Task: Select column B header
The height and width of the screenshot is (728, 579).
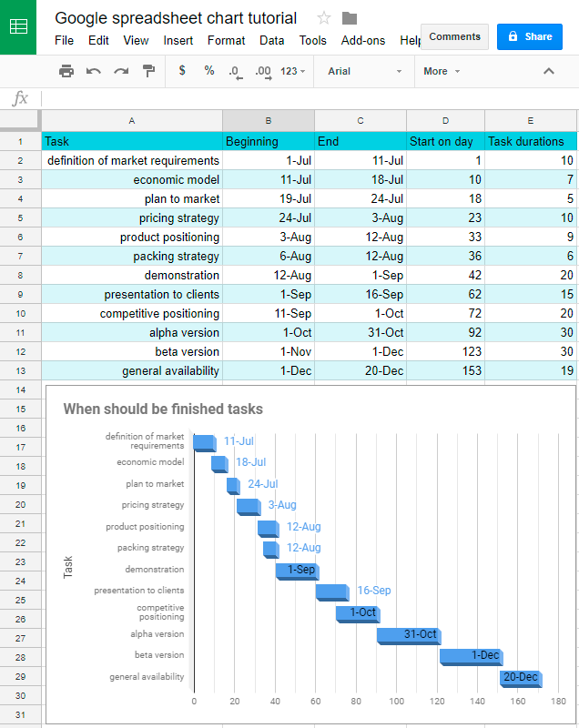Action: [269, 121]
